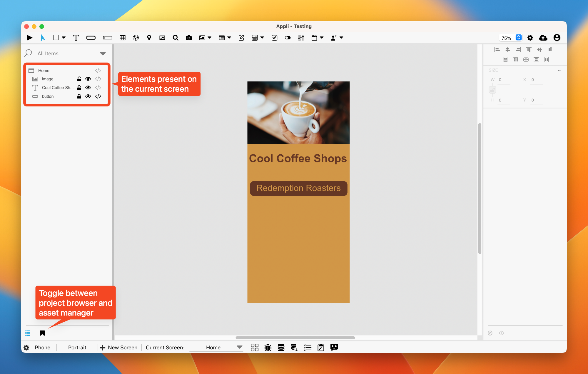Add a camera element
The image size is (588, 374).
189,38
